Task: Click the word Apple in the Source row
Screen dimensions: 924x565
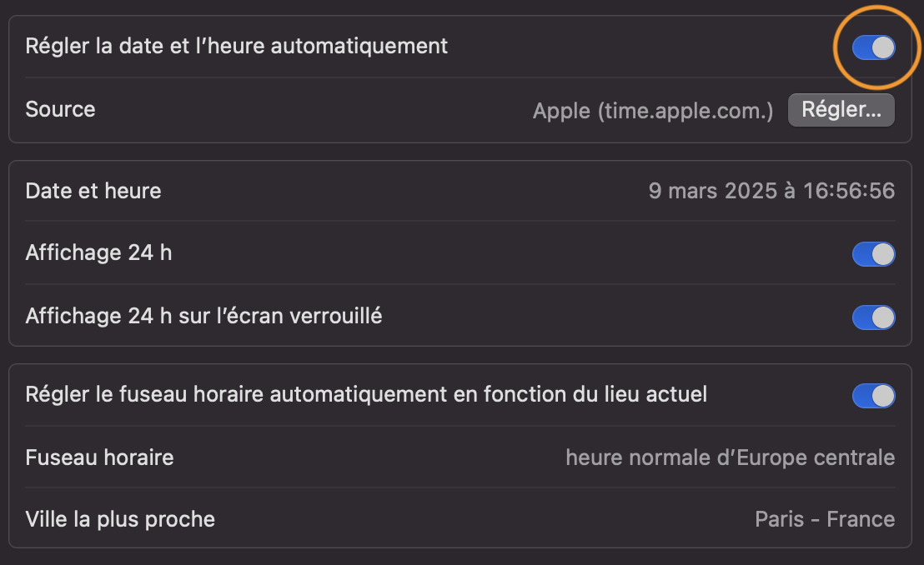Action: [x=561, y=111]
